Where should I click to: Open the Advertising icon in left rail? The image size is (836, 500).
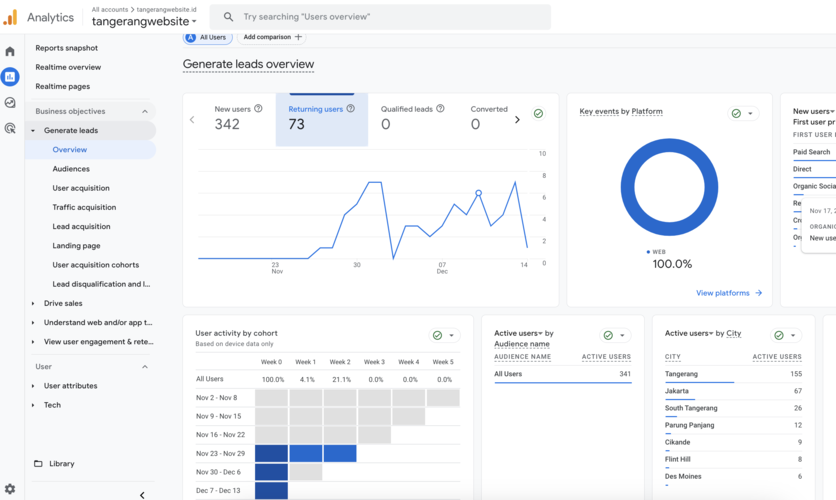(x=10, y=128)
